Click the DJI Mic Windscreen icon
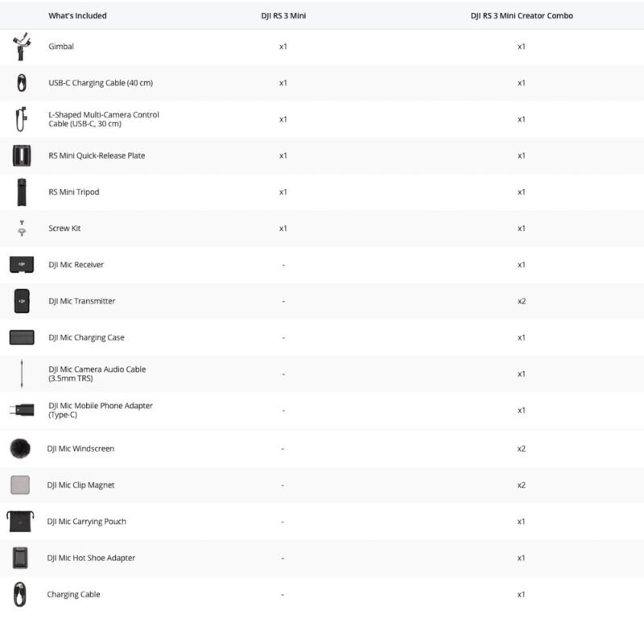The image size is (644, 644). 20,448
